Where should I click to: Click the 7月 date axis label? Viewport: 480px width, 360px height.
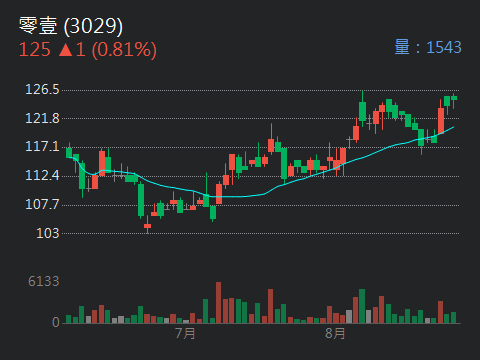185,333
